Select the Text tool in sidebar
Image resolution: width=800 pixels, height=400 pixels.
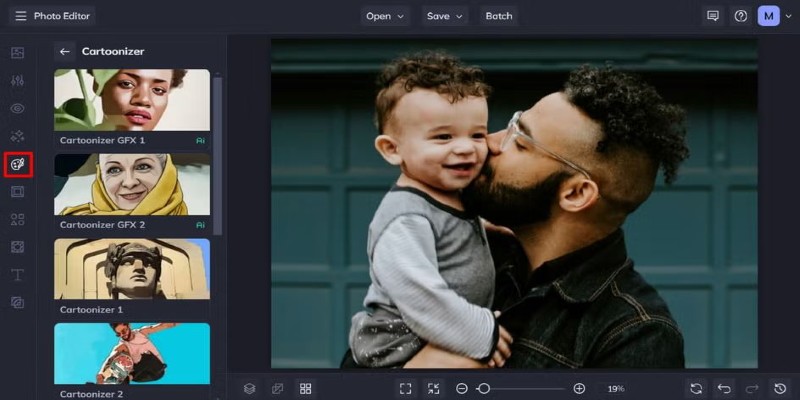coord(17,274)
